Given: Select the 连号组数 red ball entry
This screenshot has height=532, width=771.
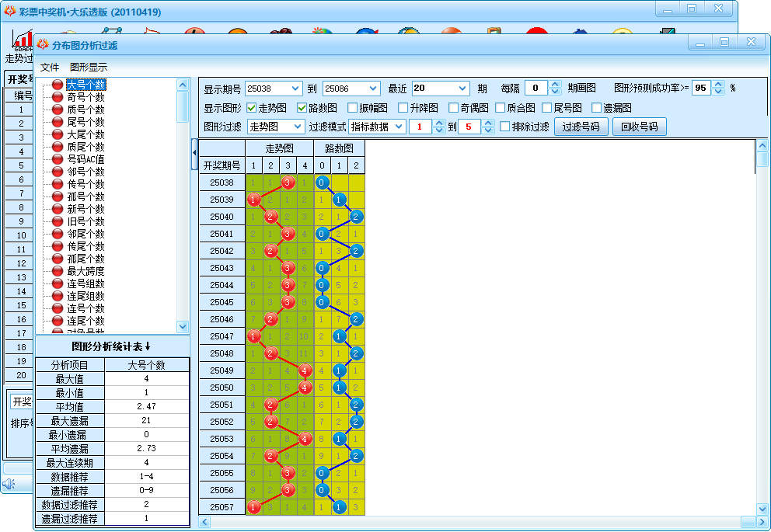Looking at the screenshot, I should [x=58, y=283].
